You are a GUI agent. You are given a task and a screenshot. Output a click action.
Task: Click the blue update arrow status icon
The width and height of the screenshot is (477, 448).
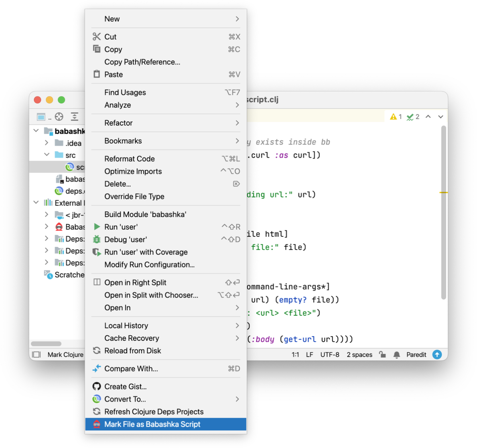tap(437, 354)
